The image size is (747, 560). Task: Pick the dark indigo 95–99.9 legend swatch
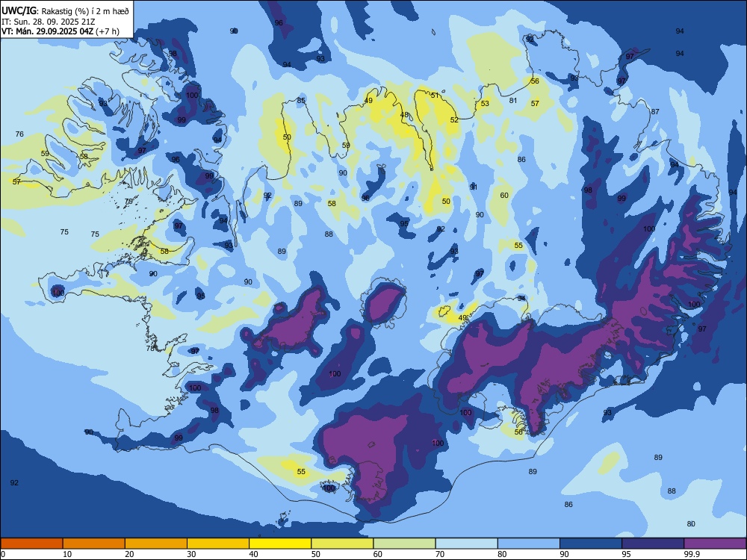click(x=653, y=544)
